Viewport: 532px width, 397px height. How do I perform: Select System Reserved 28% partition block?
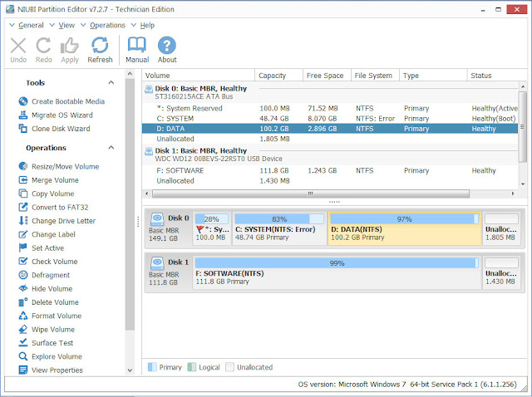(x=212, y=228)
